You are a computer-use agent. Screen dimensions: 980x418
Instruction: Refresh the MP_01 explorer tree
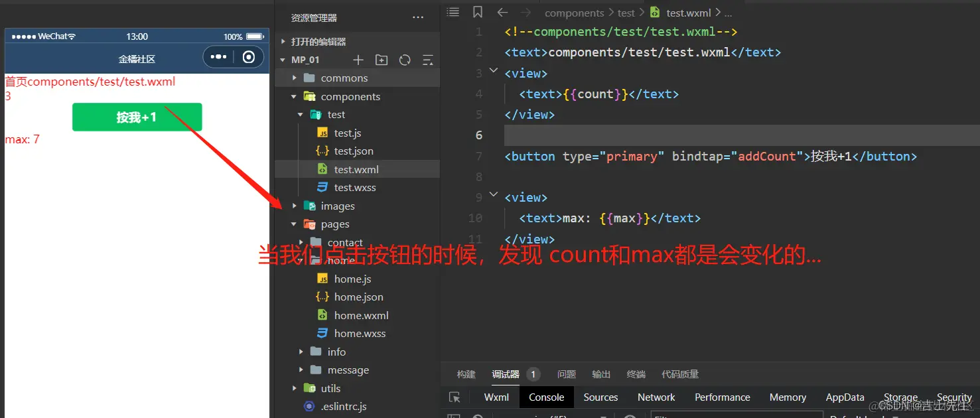[x=405, y=60]
